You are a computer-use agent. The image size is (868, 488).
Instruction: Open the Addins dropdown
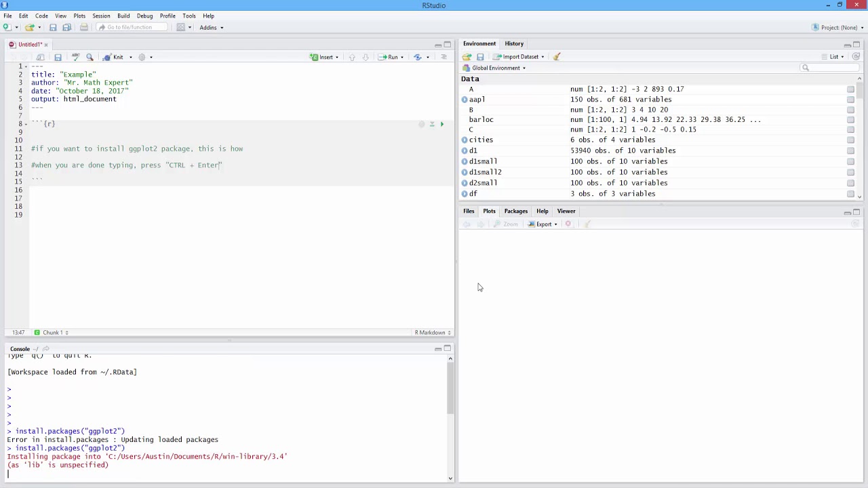point(211,27)
